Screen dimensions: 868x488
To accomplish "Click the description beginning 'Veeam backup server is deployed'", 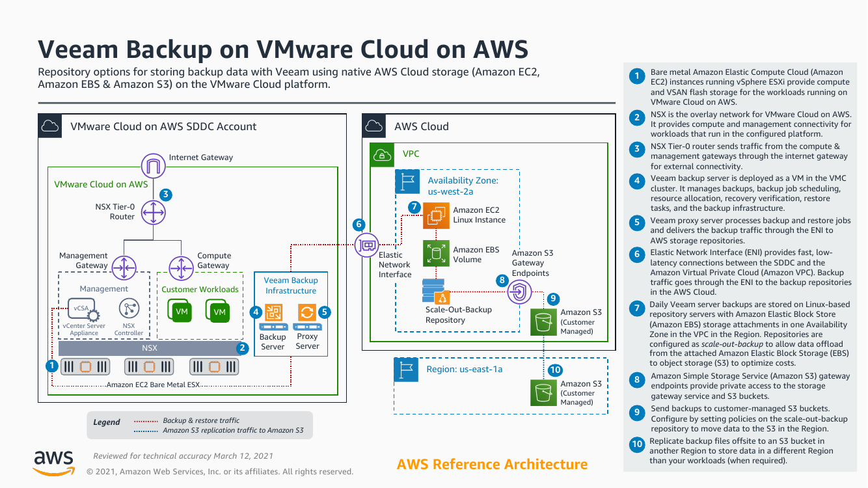I will coord(748,194).
